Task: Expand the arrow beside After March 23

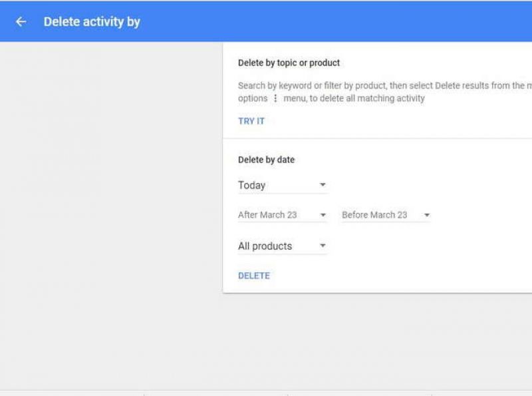Action: coord(323,214)
